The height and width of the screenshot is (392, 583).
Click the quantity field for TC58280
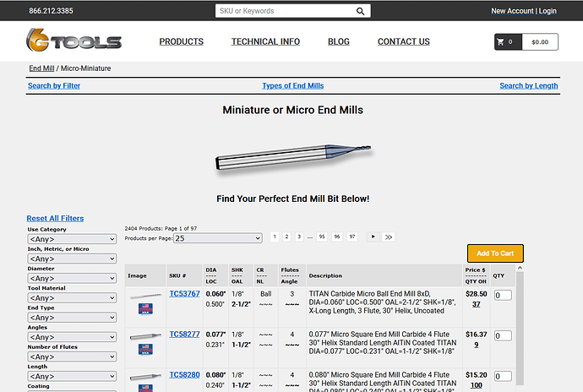tap(503, 377)
